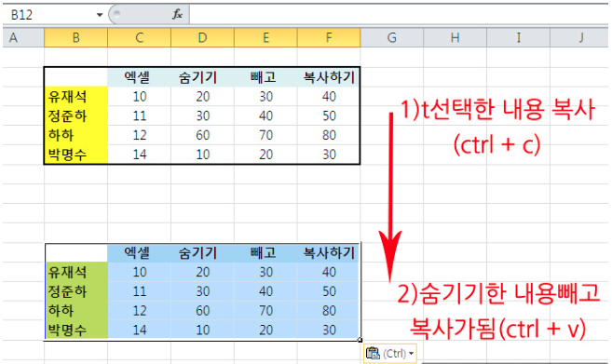612x364 pixels.
Task: Select column H header
Action: 456,38
